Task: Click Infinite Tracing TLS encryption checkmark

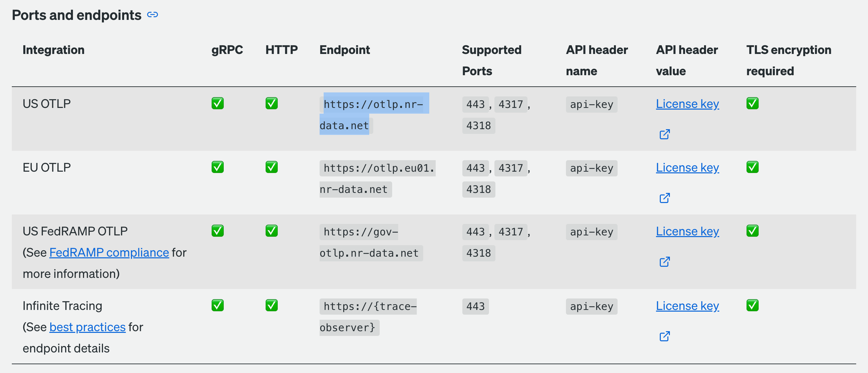Action: [752, 306]
